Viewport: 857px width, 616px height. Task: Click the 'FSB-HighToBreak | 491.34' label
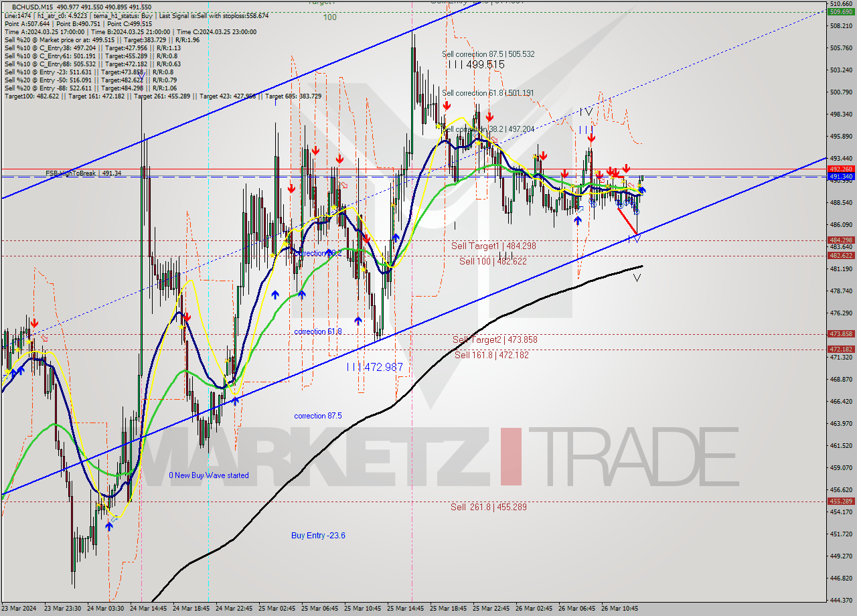point(83,173)
